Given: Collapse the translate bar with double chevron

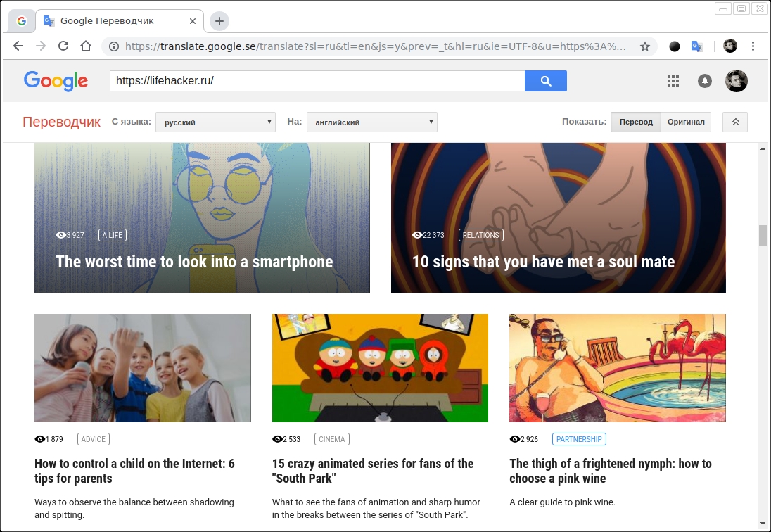Looking at the screenshot, I should point(735,122).
